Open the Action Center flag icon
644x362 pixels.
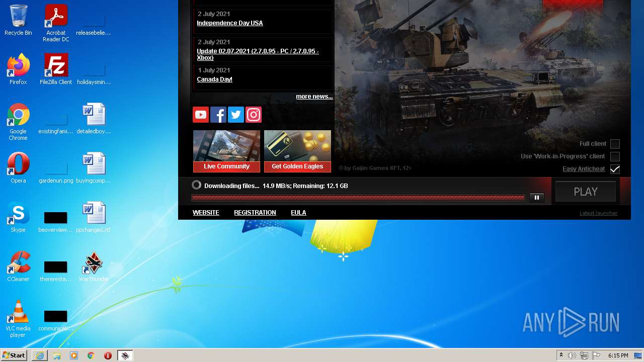click(596, 355)
